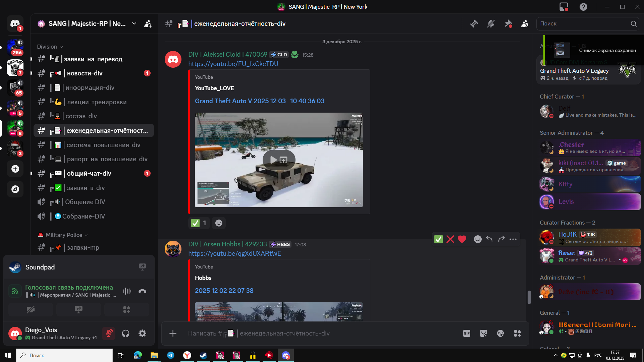
Task: Open общий-чат-div channel
Action: [89, 174]
